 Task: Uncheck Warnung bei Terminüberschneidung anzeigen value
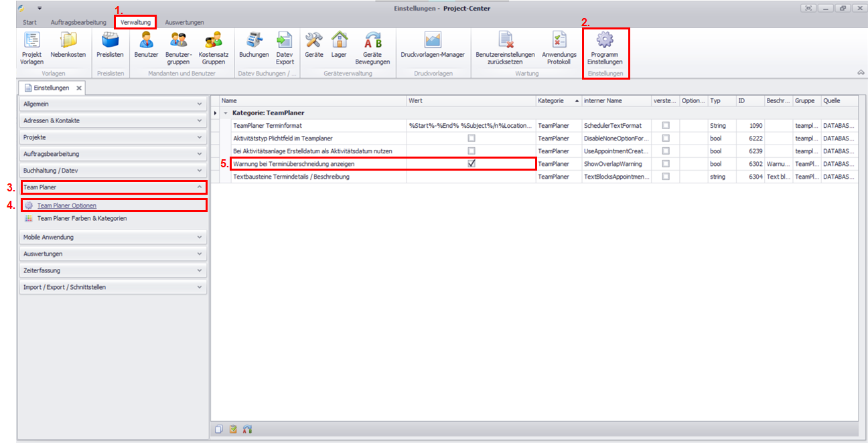(472, 163)
